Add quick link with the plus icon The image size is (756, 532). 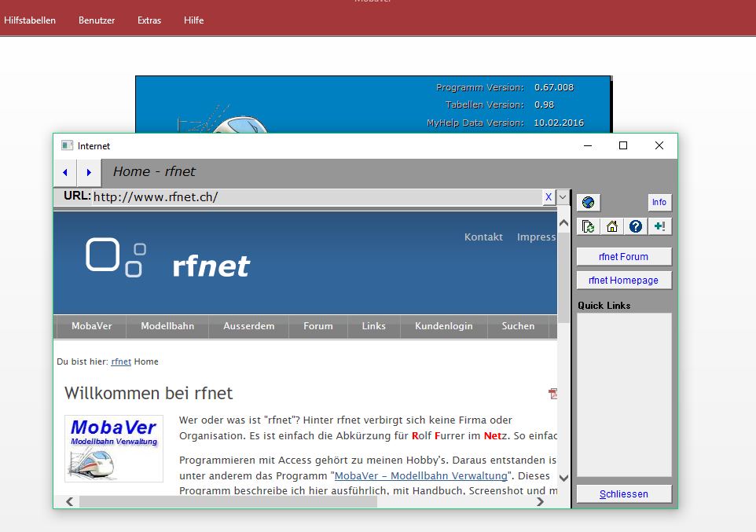point(659,226)
